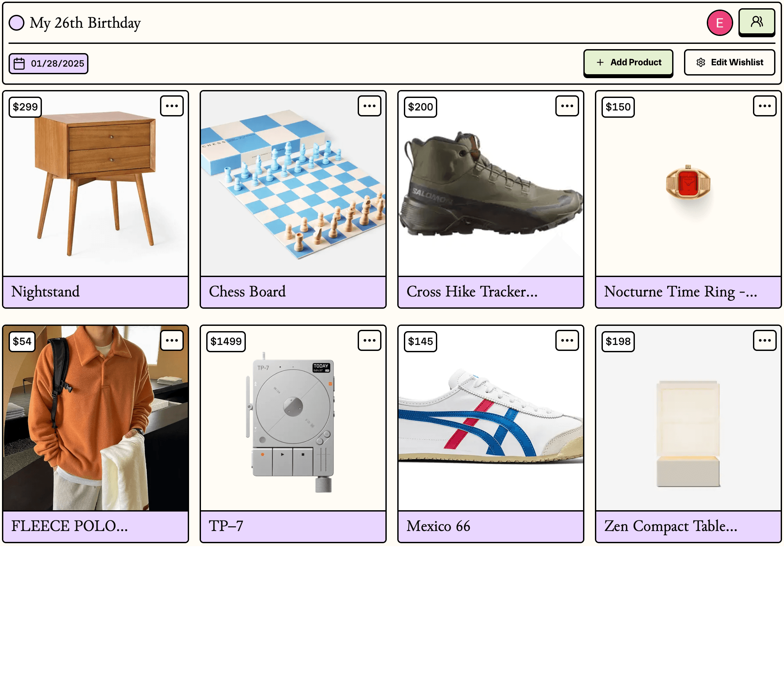The width and height of the screenshot is (784, 687).
Task: Open the ellipsis menu on the Cross Hike Tracker card
Action: point(568,106)
